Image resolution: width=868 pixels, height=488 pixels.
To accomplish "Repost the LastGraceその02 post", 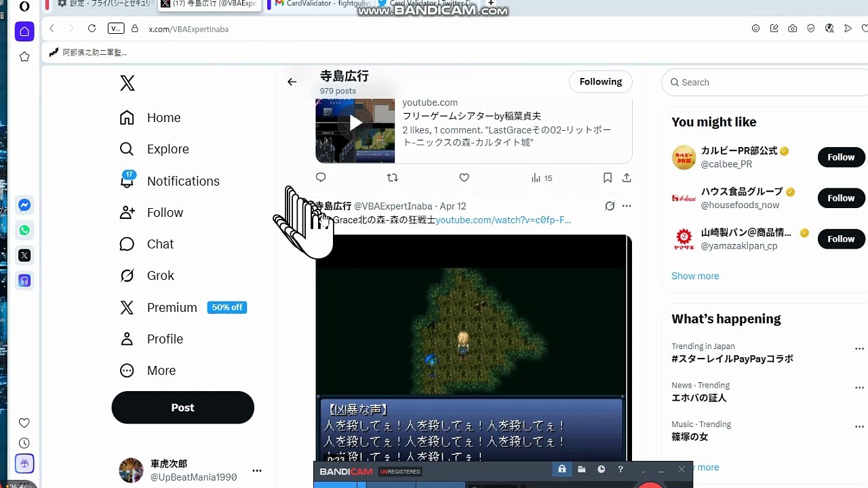I will tap(392, 178).
